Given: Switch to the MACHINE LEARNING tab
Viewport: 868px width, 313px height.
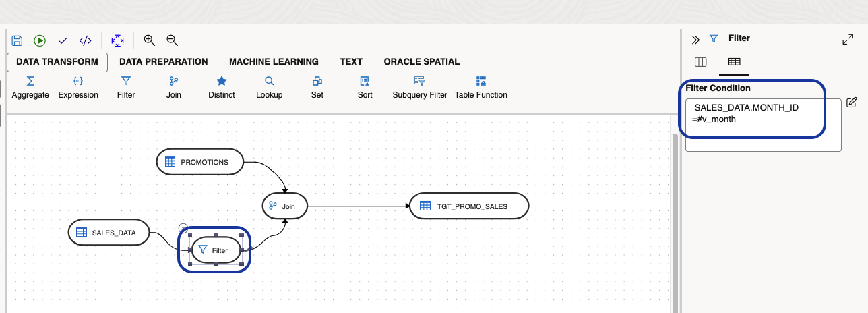Looking at the screenshot, I should 274,61.
